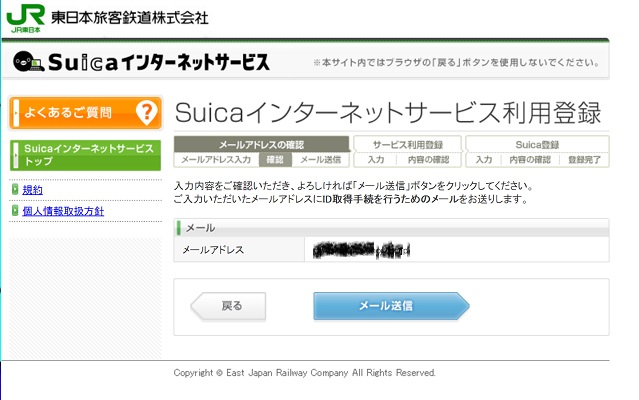
Task: Select 内容の確認 under サービス利用登録
Action: pyautogui.click(x=428, y=160)
